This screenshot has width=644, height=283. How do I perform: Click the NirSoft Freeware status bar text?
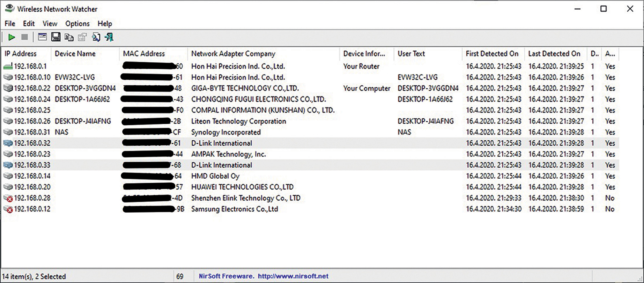pos(226,277)
